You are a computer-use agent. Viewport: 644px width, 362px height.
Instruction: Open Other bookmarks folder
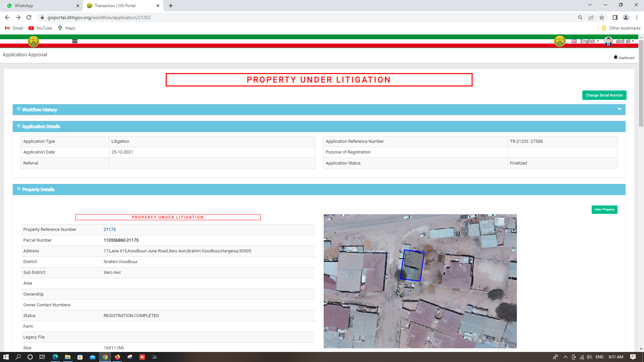[x=621, y=28]
